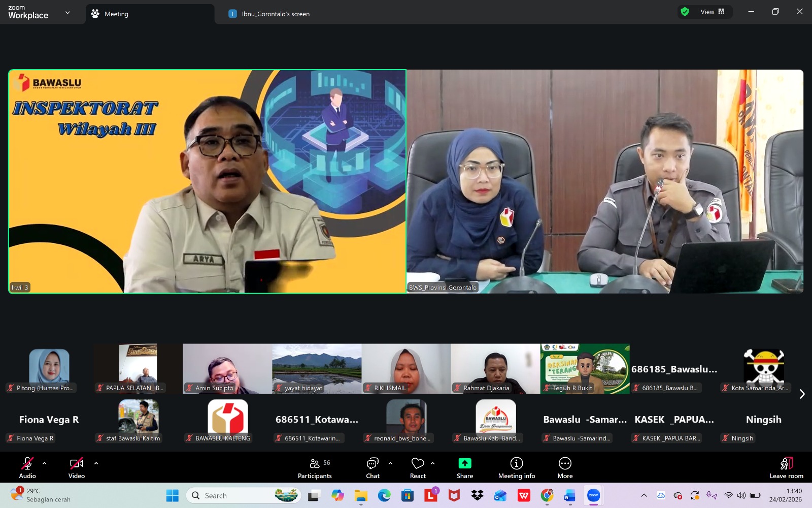Open the weather widget showing 29°C
Viewport: 812px width, 508px height.
click(x=41, y=495)
